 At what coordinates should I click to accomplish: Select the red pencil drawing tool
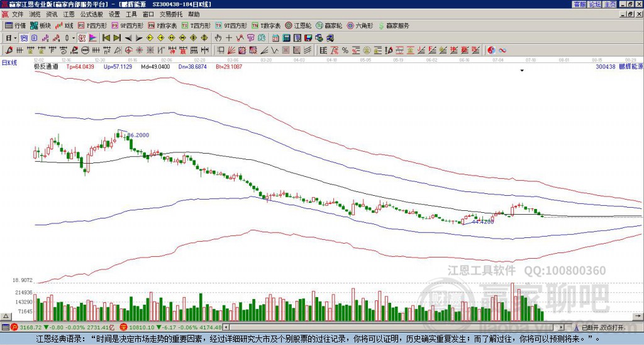(x=8, y=50)
